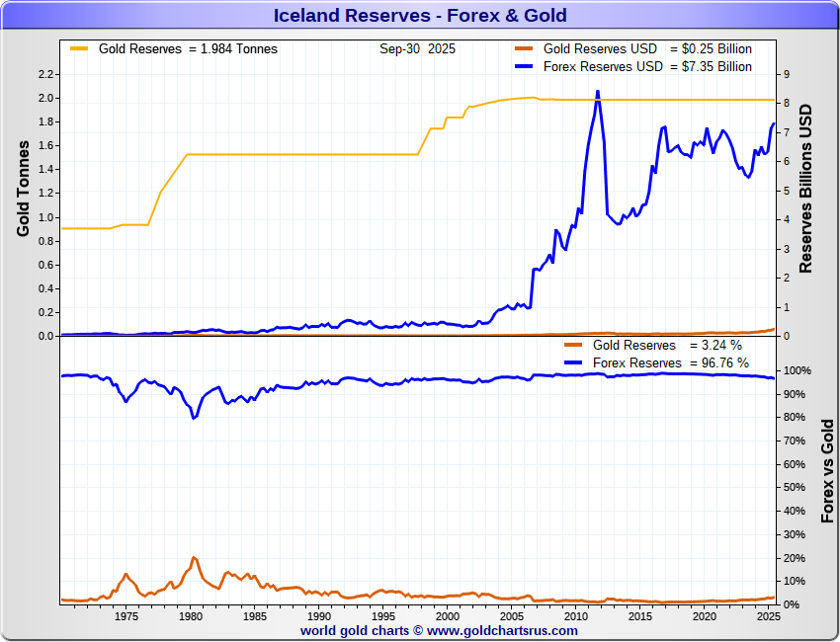
Task: Click the gold percentage peak near 1980
Action: (x=194, y=558)
